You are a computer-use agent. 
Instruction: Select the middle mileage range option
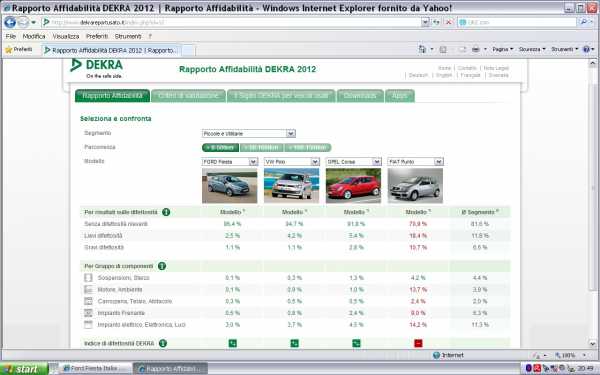tap(262, 148)
